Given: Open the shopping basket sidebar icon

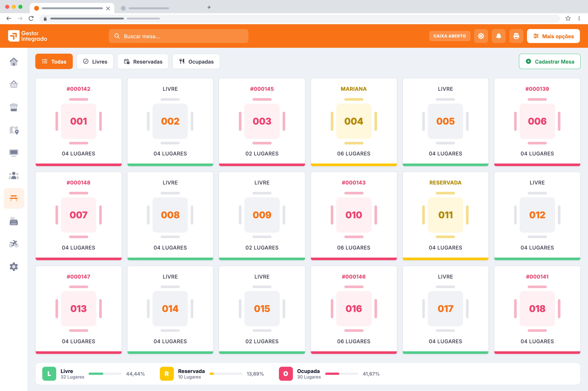Looking at the screenshot, I should pos(14,84).
